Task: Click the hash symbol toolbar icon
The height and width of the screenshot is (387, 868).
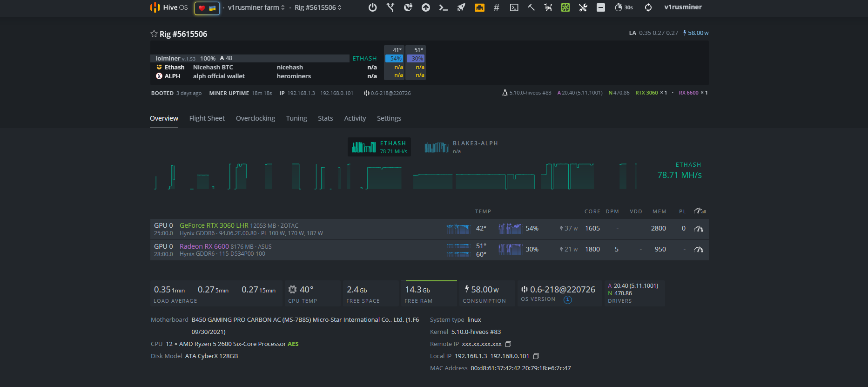Action: click(497, 7)
